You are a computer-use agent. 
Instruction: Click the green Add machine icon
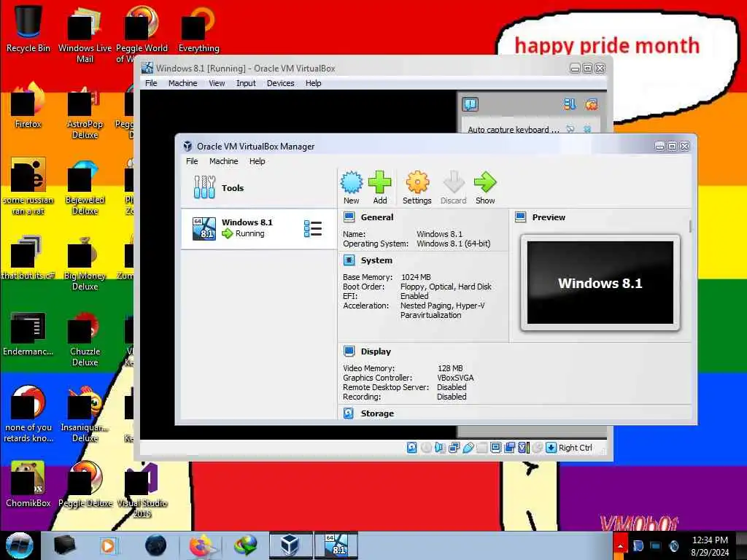click(x=379, y=187)
